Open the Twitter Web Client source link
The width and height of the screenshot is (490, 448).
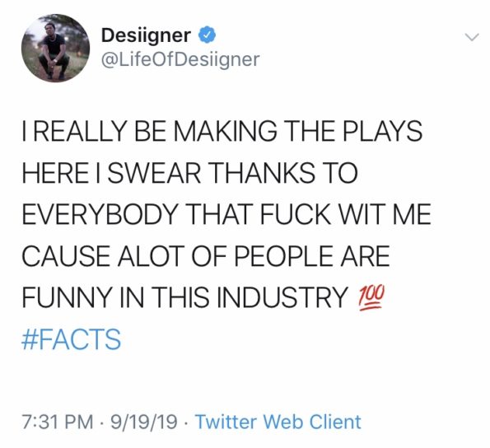[278, 422]
